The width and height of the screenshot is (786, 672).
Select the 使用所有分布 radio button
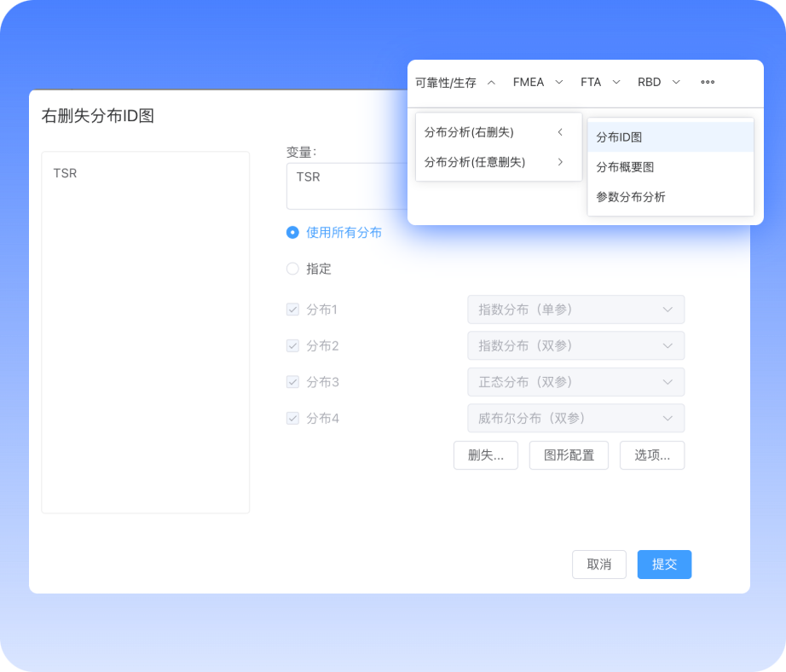coord(292,232)
